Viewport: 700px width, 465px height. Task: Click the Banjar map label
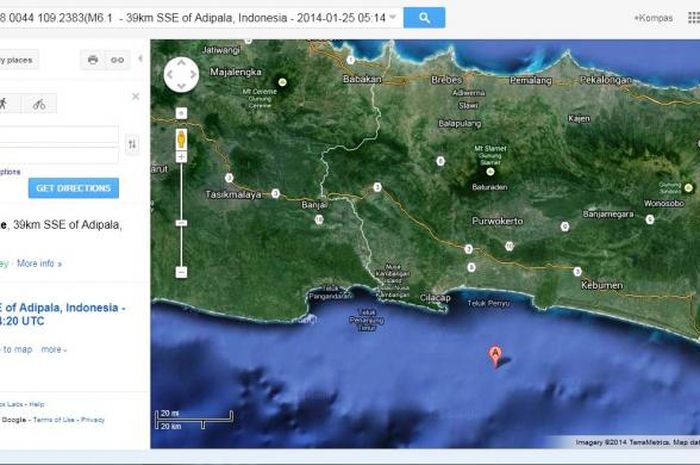coord(314,205)
